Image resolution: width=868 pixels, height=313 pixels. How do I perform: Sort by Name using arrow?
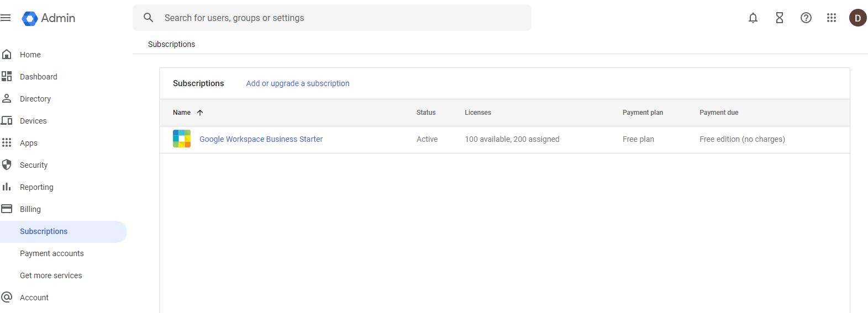[200, 113]
